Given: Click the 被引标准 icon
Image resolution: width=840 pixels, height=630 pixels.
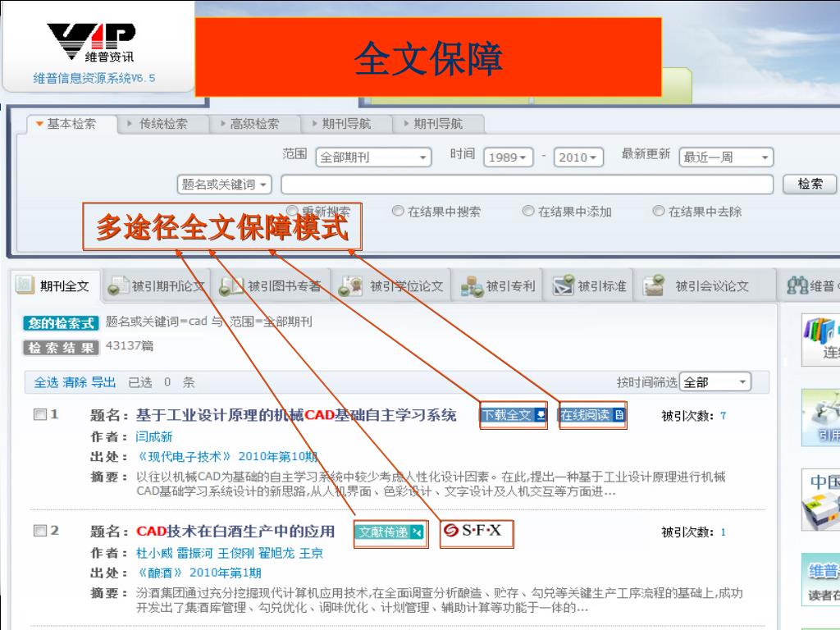Looking at the screenshot, I should click(x=564, y=286).
